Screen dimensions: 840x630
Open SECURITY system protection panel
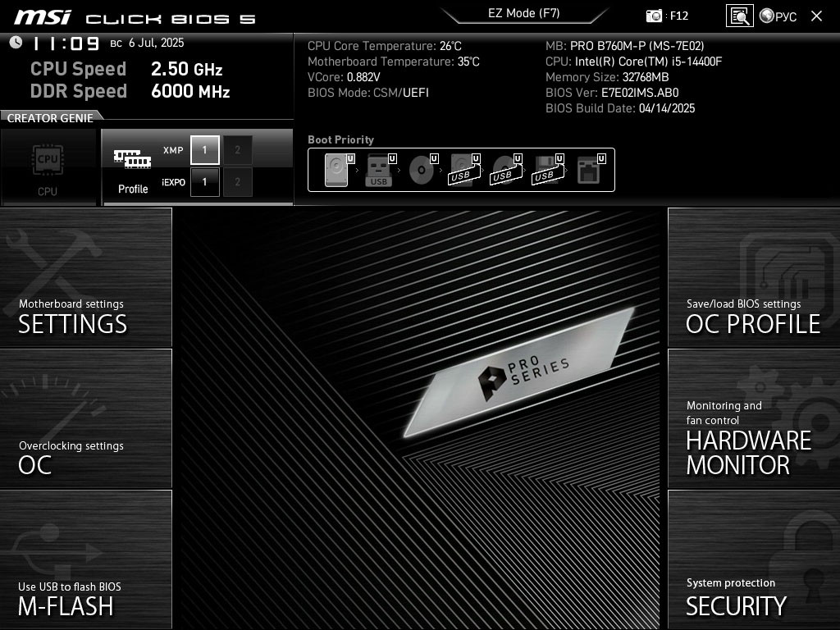[754, 559]
